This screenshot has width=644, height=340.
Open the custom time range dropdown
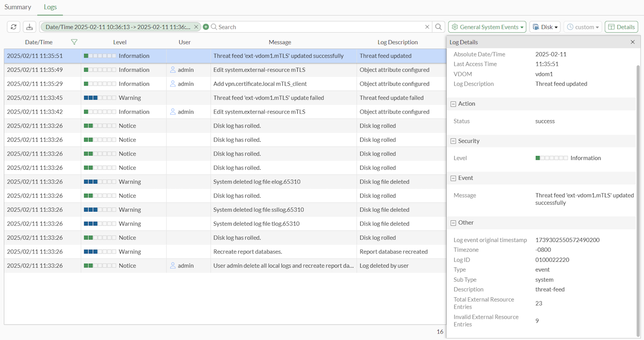(x=582, y=27)
